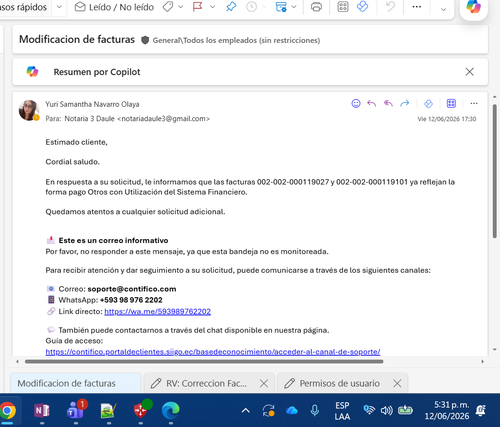Screen dimensions: 500x427
Task: Close the Permisos de usuario tab
Action: (x=397, y=383)
